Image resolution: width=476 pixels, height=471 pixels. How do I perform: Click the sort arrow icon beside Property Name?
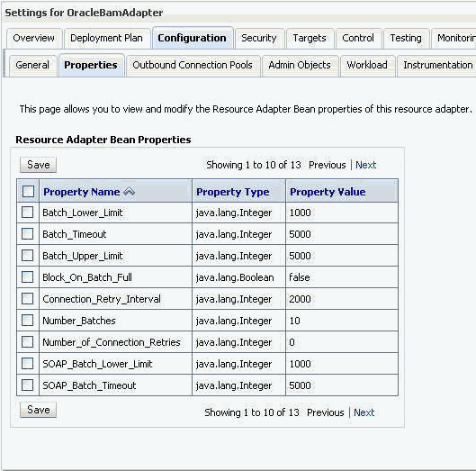(129, 192)
